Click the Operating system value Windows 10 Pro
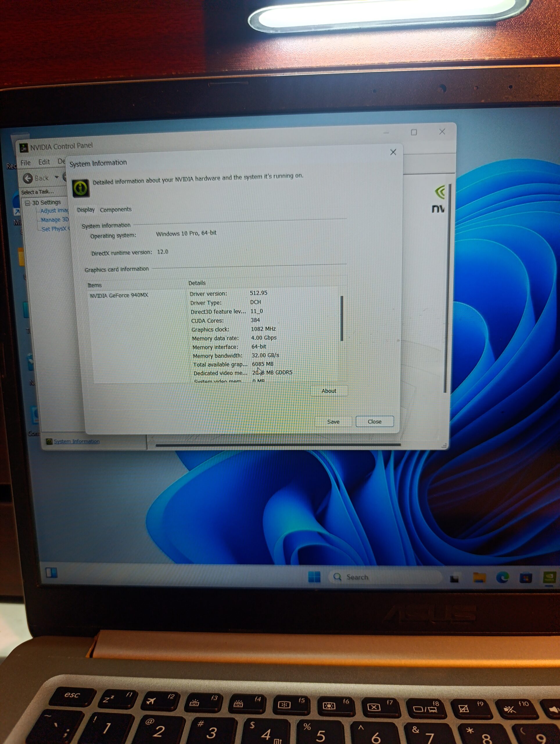 186,233
